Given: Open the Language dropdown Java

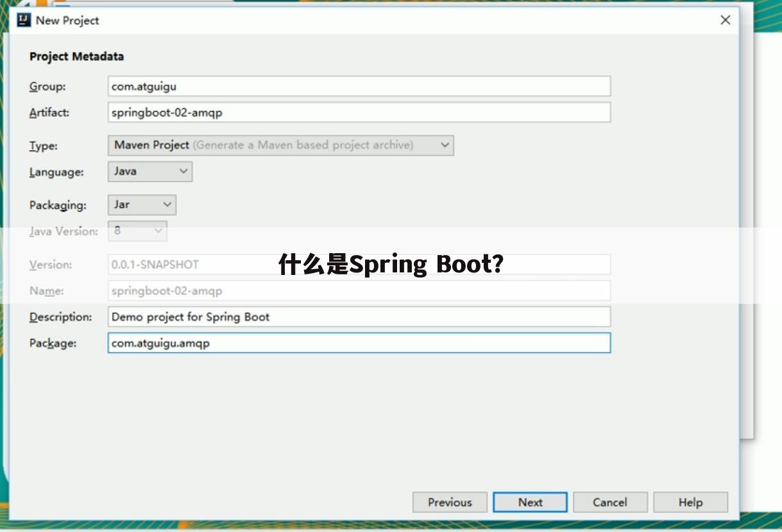Looking at the screenshot, I should [x=149, y=171].
